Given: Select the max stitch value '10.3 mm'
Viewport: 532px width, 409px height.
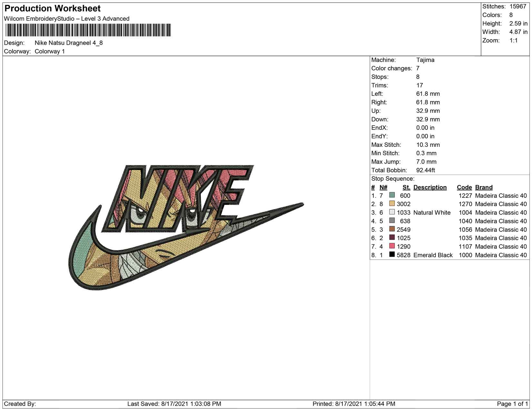Looking at the screenshot, I should click(x=428, y=145).
